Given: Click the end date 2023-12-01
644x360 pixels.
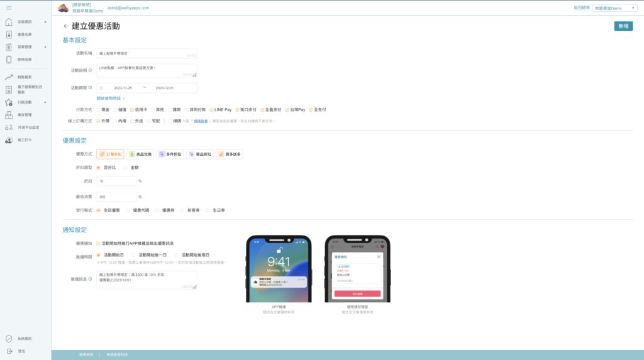Looking at the screenshot, I should coord(164,88).
